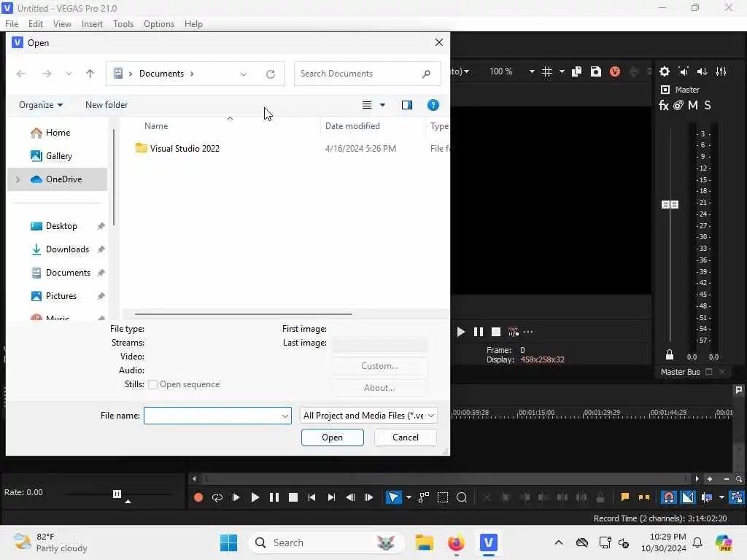Select the Zoom Edit tool magnifier
Image resolution: width=747 pixels, height=560 pixels.
tap(462, 497)
